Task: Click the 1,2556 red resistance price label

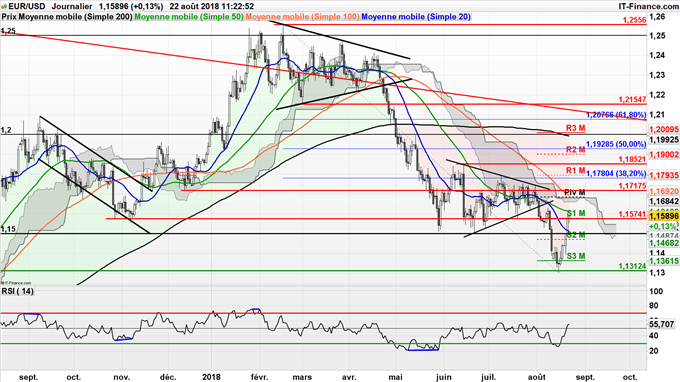Action: (x=634, y=20)
